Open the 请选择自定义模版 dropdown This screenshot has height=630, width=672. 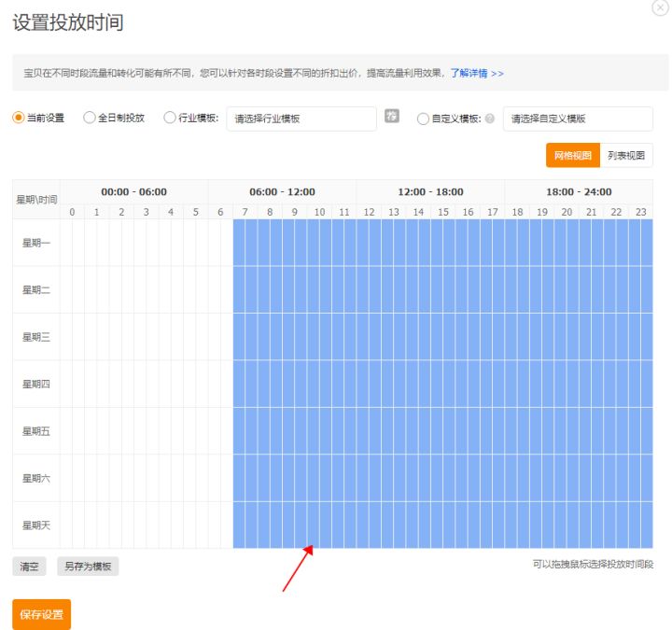(x=577, y=119)
